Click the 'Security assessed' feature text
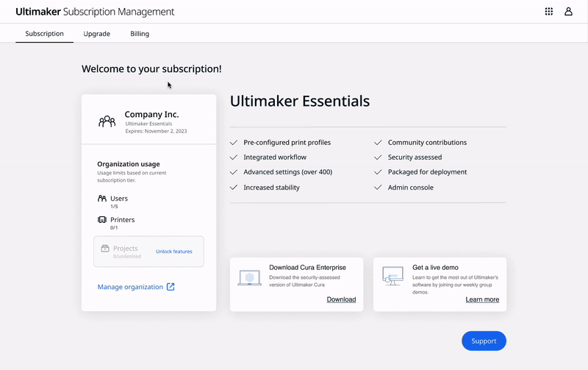Screen dimensions: 588x370 [415, 157]
